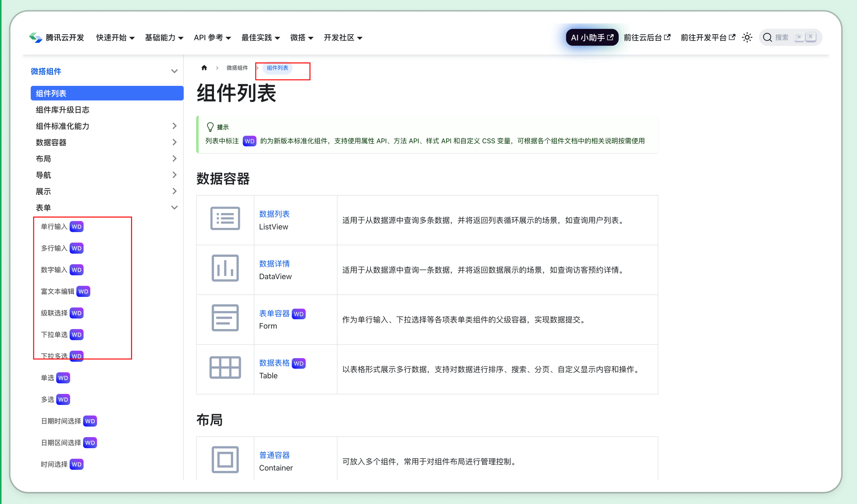Click the 腾讯云开发 logo icon
The width and height of the screenshot is (857, 504).
click(35, 37)
